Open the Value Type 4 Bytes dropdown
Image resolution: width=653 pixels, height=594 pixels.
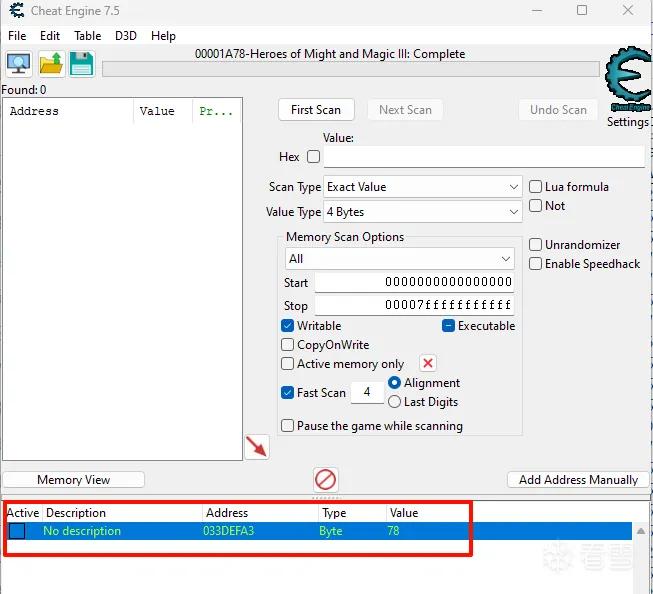pos(422,212)
